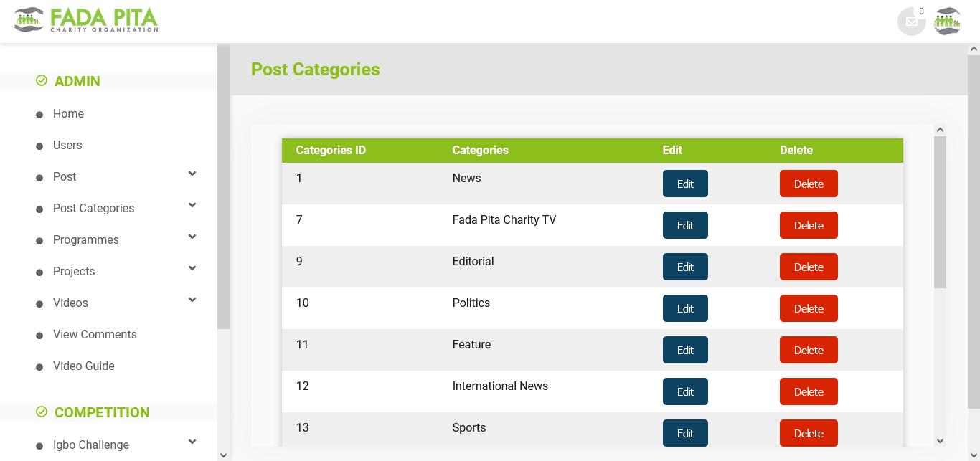Screen dimensions: 980x461
Task: Open View Comments in the sidebar
Action: (95, 334)
